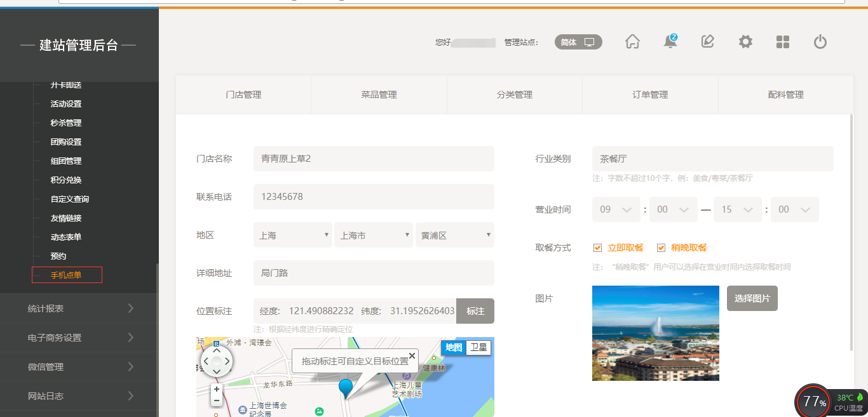
Task: Click the home icon in the header
Action: 632,42
